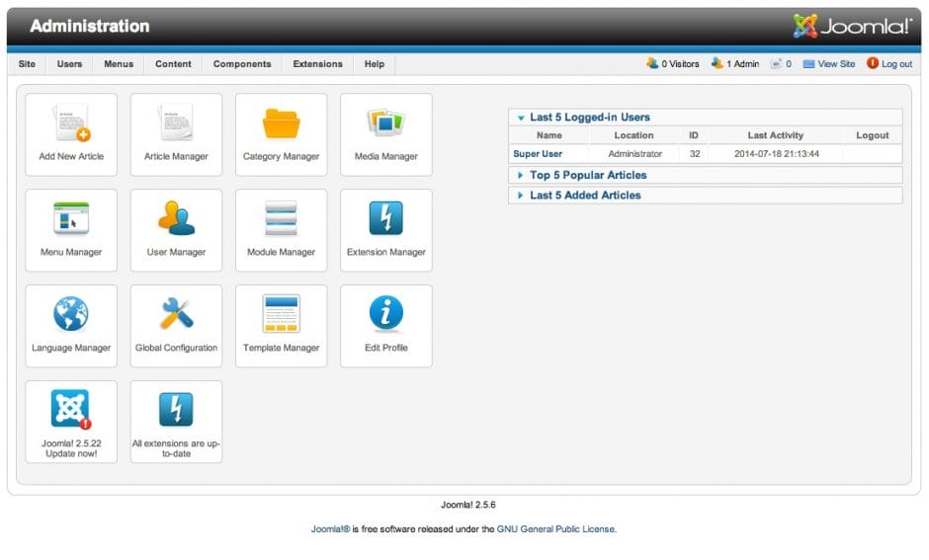Click the 0 Visitors status icon
This screenshot has height=560, width=929.
coord(652,63)
